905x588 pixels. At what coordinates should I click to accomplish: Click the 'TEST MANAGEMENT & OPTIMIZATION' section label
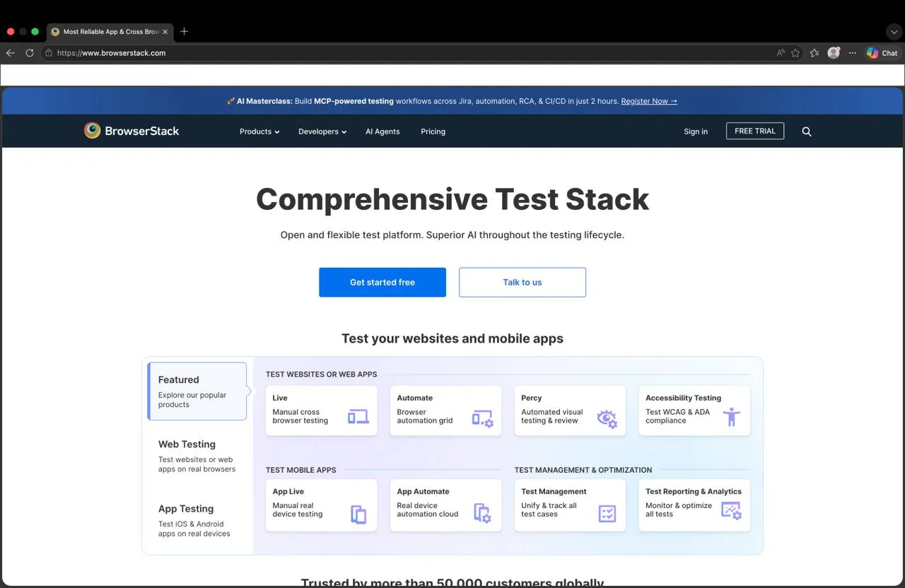(x=583, y=470)
